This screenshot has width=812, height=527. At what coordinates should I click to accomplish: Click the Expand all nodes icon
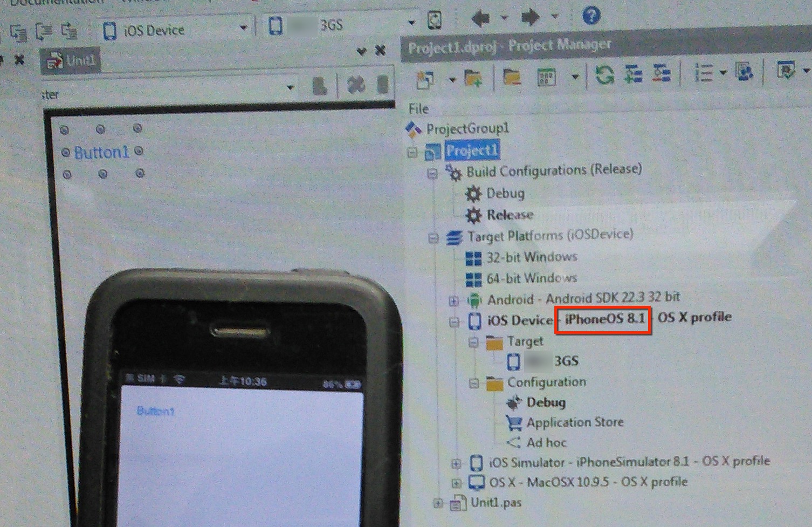(634, 74)
